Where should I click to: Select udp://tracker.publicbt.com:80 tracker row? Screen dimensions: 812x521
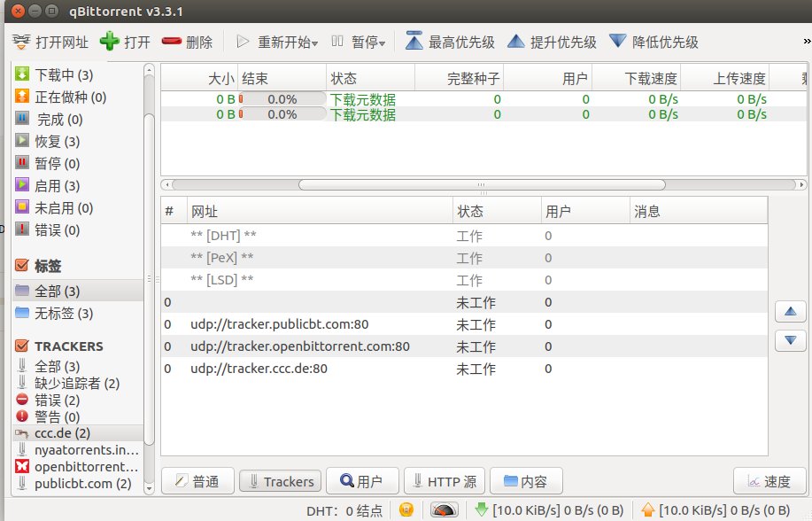tap(464, 324)
